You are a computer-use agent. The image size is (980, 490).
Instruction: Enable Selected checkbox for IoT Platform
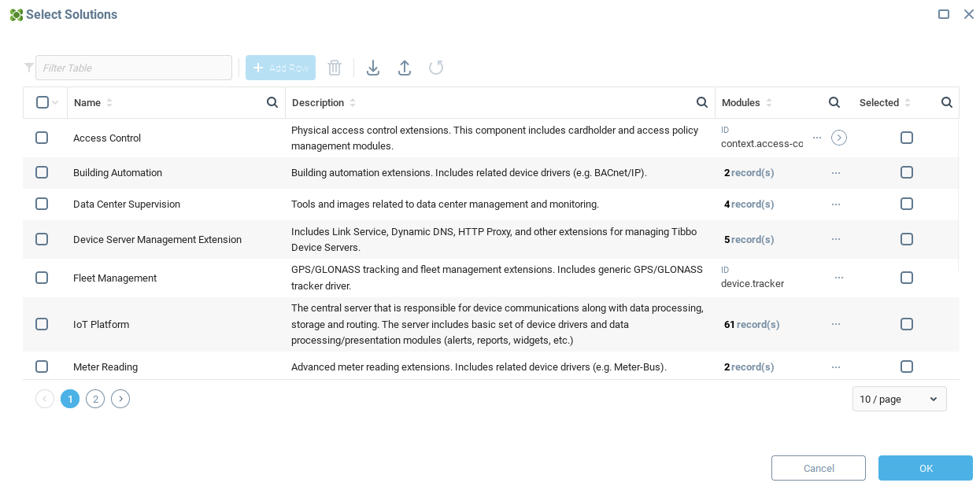pos(907,324)
